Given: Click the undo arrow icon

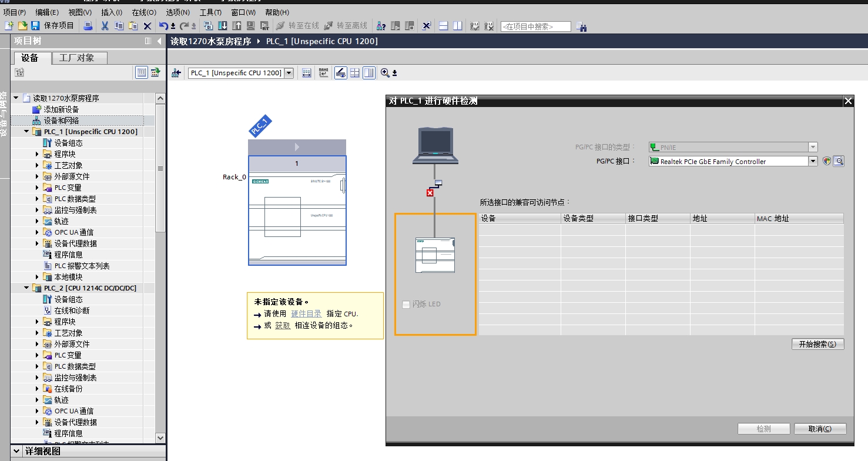Looking at the screenshot, I should (163, 26).
